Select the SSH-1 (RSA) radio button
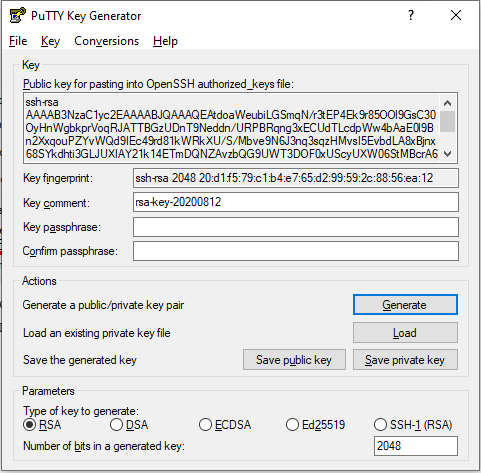Viewport: 481px width, 473px height. 380,425
